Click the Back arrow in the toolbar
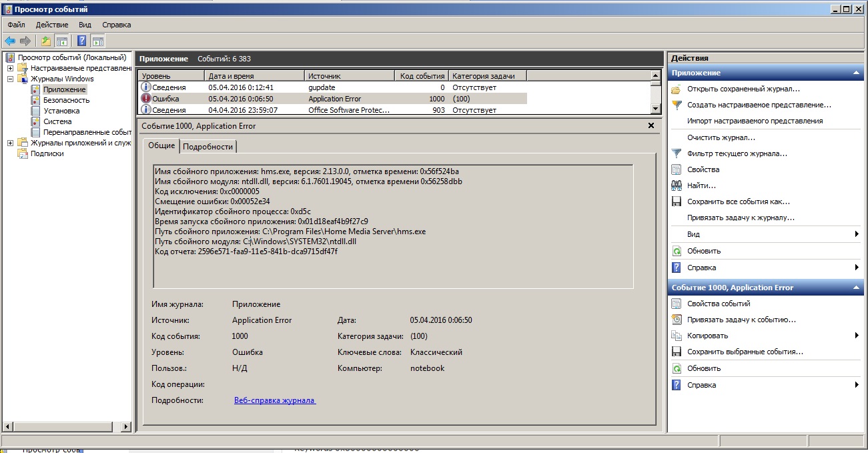 coord(10,41)
